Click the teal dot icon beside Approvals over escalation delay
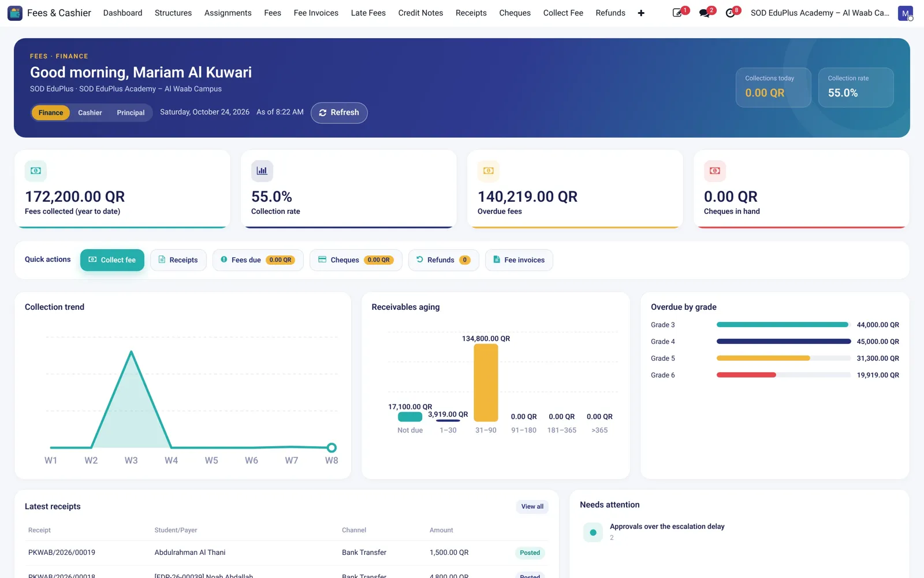924x578 pixels. pyautogui.click(x=593, y=532)
